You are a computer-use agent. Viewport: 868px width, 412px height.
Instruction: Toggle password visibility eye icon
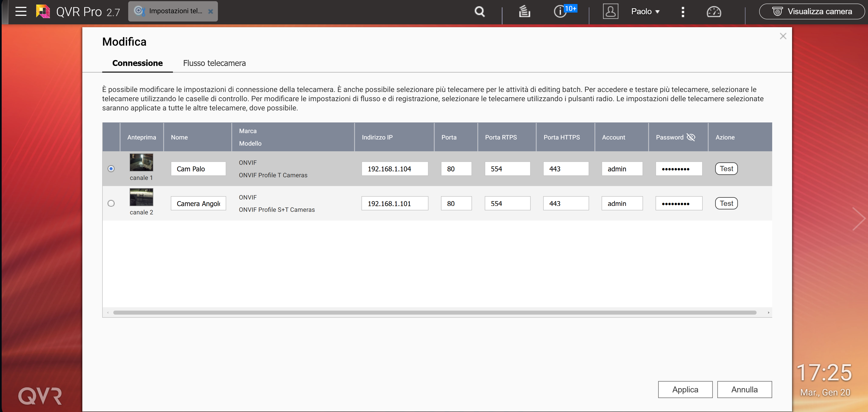691,137
